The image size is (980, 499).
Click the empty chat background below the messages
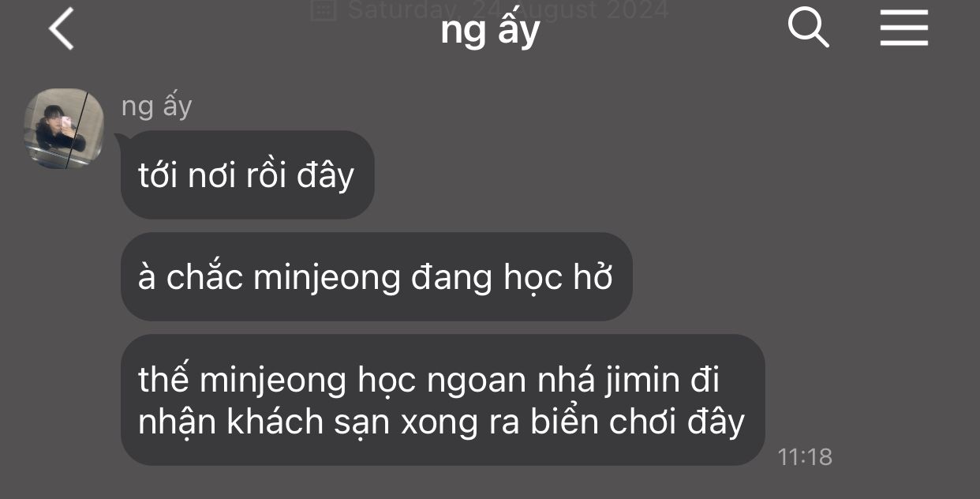coord(489,483)
